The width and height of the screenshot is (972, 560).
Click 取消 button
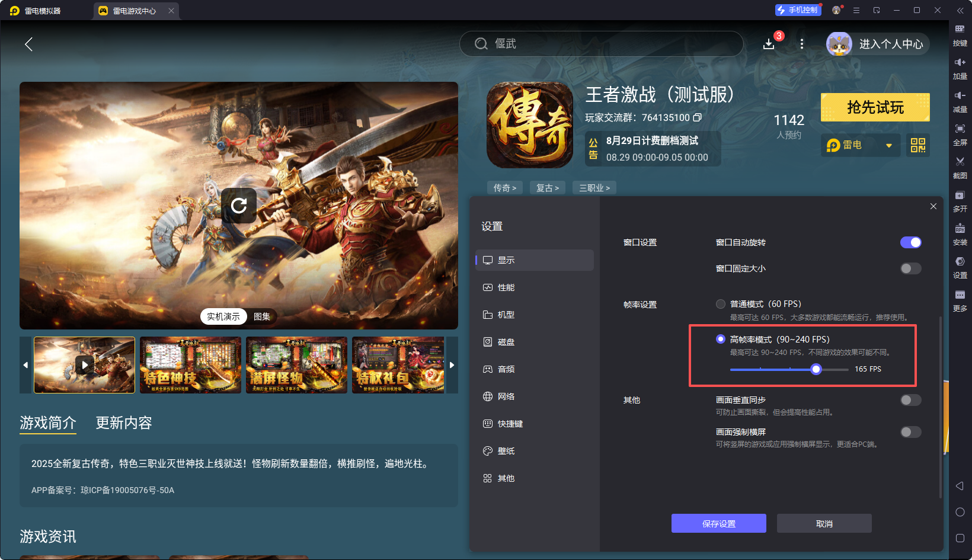pos(824,523)
